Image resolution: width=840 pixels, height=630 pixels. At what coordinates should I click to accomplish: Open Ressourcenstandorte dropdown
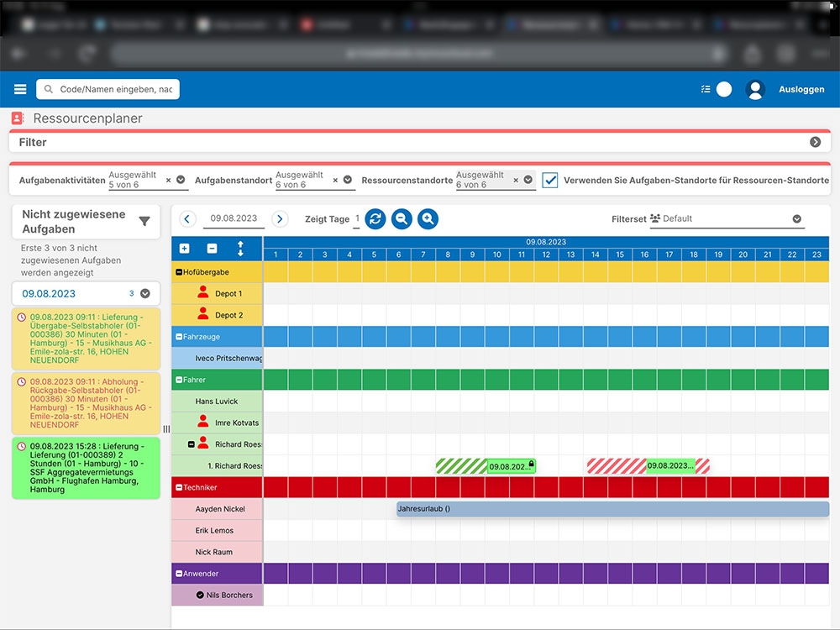[528, 180]
